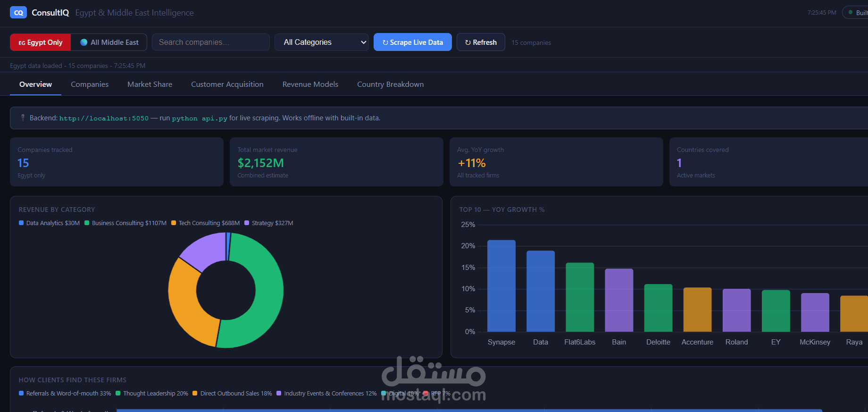
Task: Toggle Data Analytics $30M legend swatch
Action: tap(21, 223)
